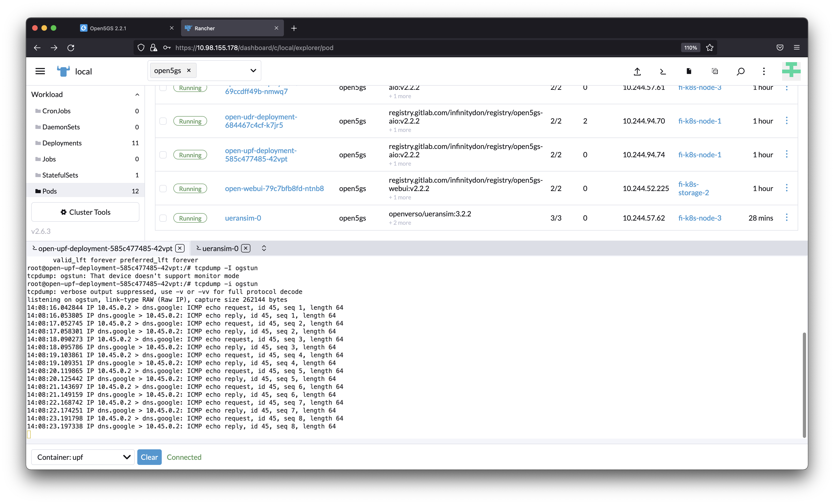Close the open-upf-deployment terminal tab
The width and height of the screenshot is (834, 504).
click(x=180, y=249)
